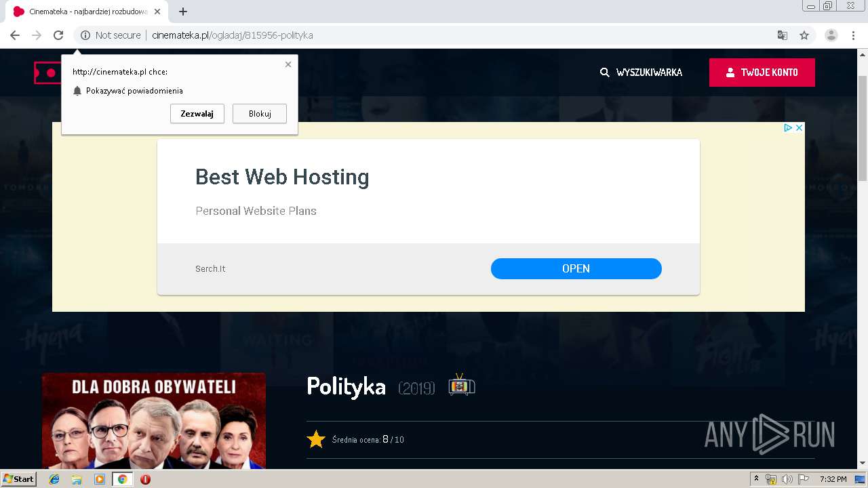
Task: Bookmark this page with star
Action: coord(804,35)
